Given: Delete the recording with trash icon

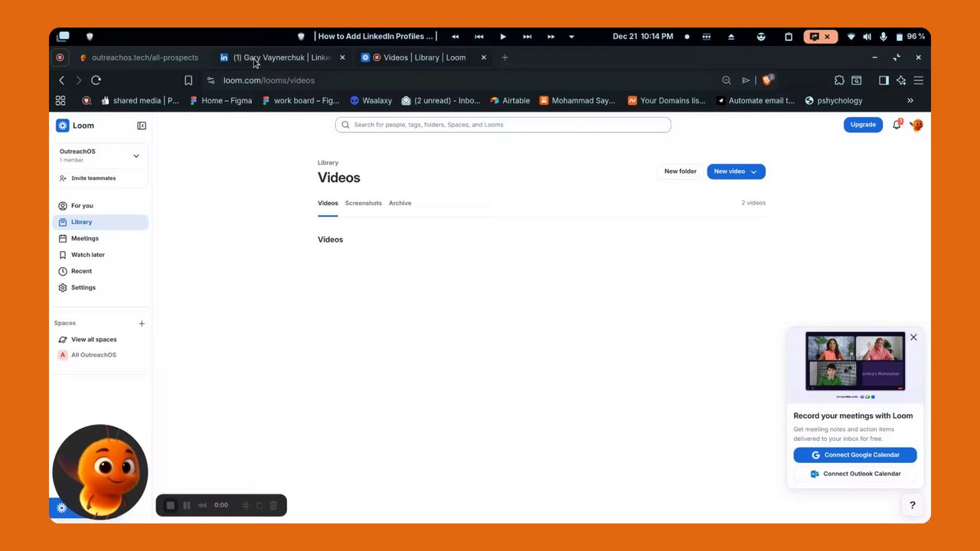Looking at the screenshot, I should click(x=273, y=505).
